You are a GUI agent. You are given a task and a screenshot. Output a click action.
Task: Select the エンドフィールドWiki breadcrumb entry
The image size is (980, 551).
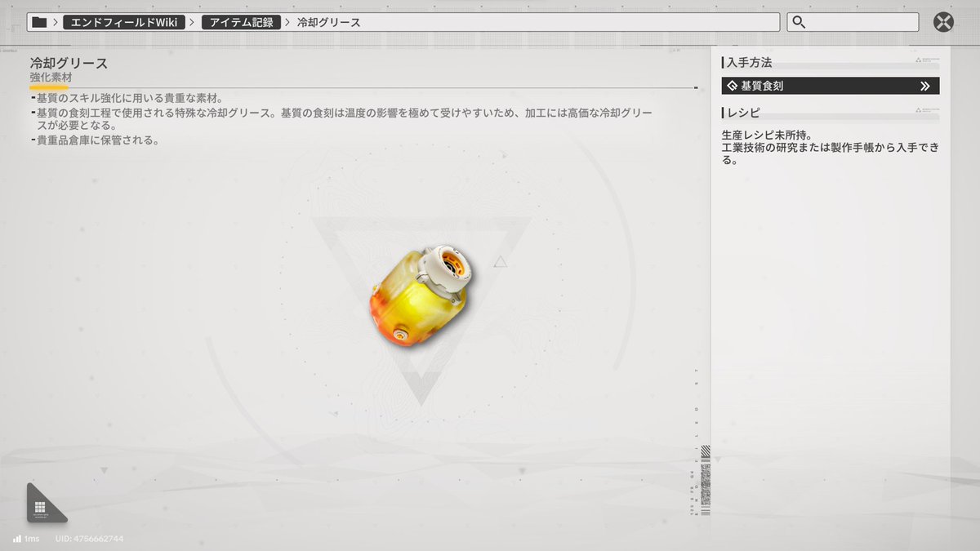(x=122, y=22)
